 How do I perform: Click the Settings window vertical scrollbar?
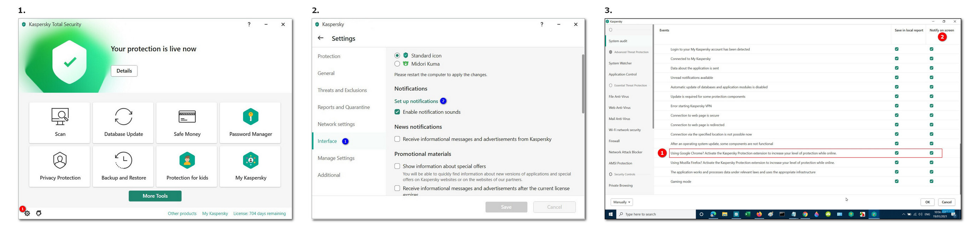click(x=583, y=84)
